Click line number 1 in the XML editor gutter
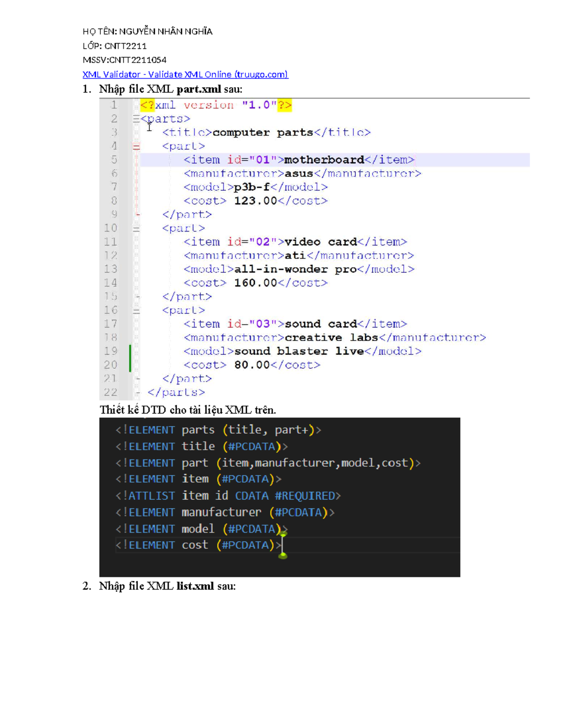The width and height of the screenshot is (563, 728). [114, 105]
